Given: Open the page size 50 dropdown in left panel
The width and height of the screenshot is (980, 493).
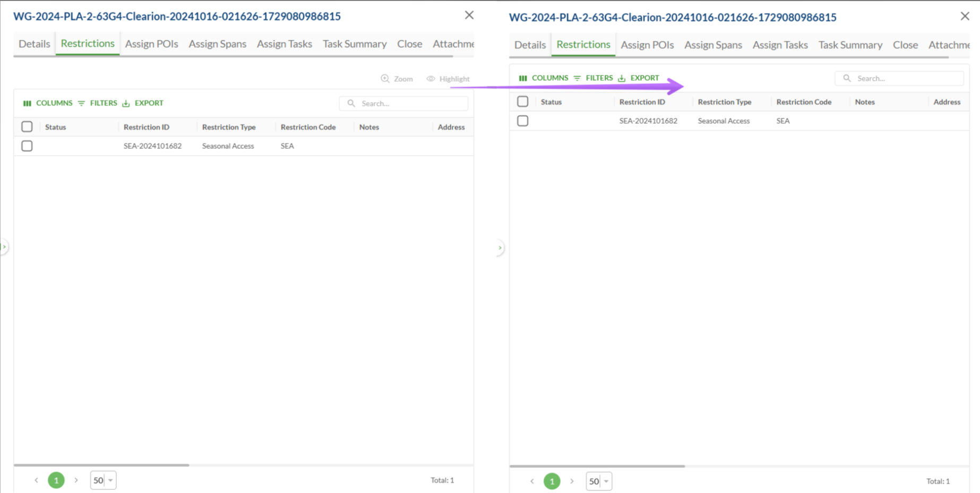Looking at the screenshot, I should point(103,480).
